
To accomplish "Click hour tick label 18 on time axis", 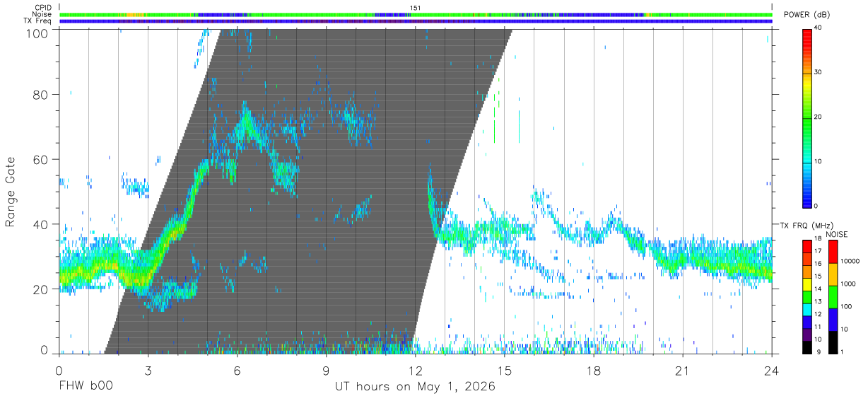I will click(594, 371).
